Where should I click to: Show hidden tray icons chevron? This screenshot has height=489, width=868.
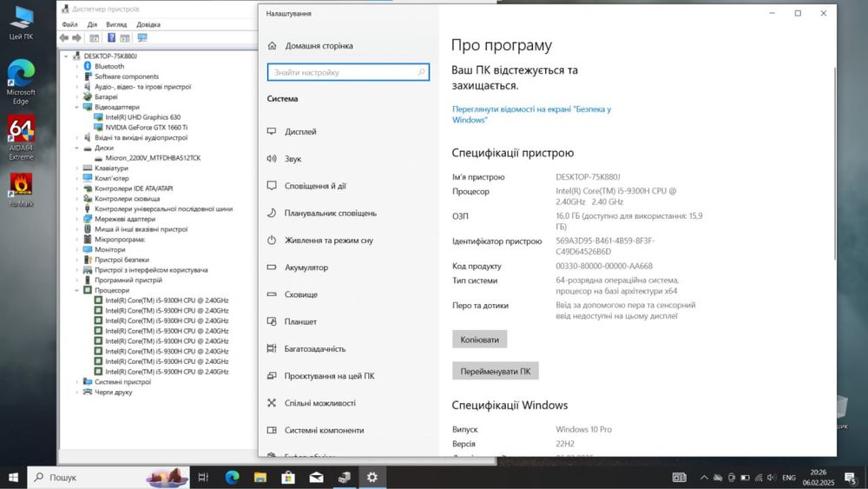[x=704, y=478]
